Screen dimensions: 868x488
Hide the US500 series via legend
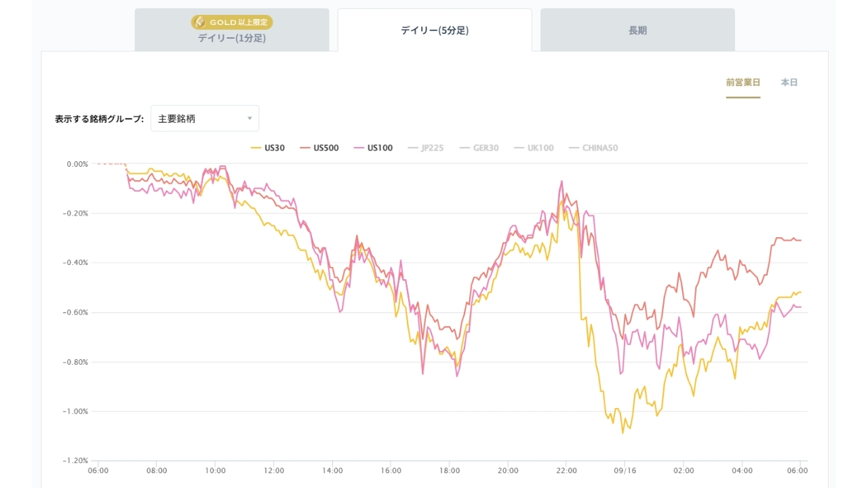[x=319, y=148]
